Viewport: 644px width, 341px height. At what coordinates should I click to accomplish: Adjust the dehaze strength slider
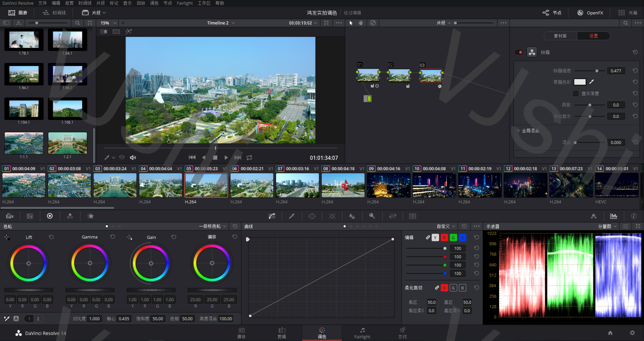[590, 71]
